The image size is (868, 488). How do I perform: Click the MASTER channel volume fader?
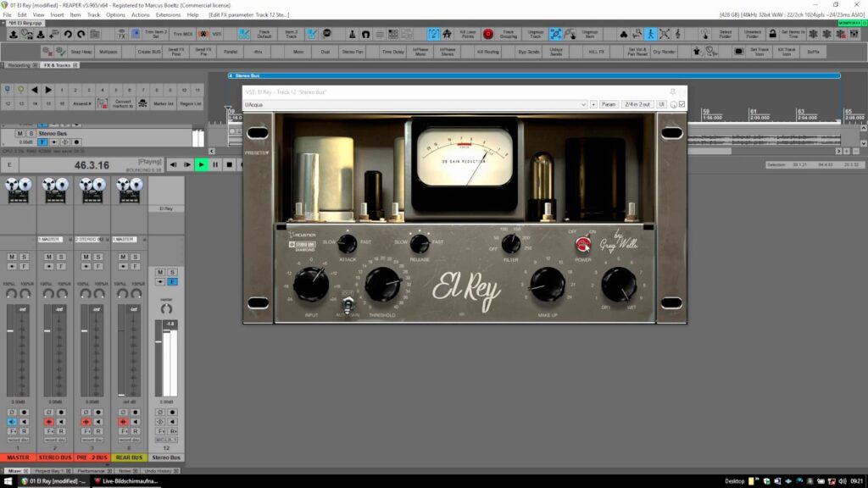click(x=10, y=331)
